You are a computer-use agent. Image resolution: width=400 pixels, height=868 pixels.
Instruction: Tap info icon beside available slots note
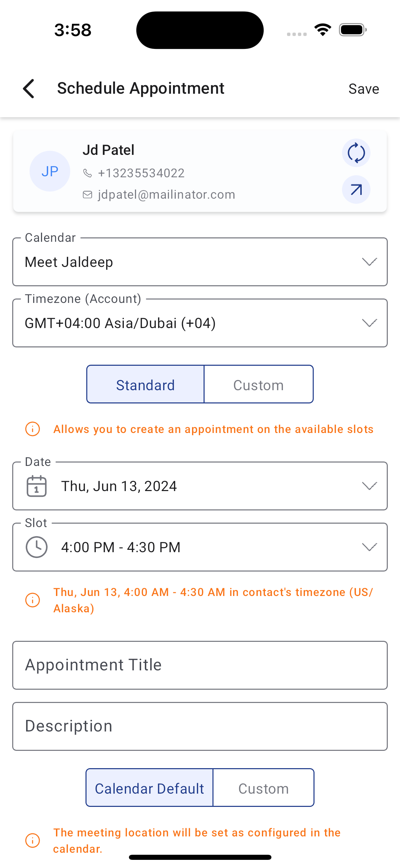coord(33,429)
